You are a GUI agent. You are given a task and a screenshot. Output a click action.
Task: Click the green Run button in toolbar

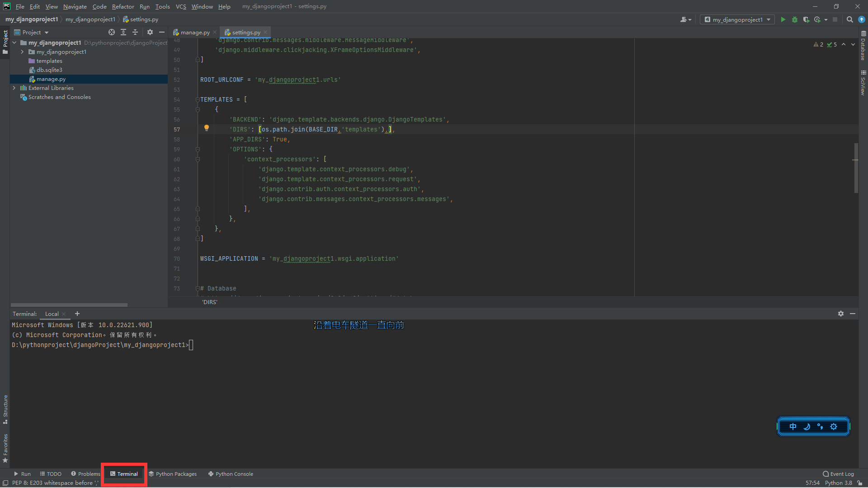pos(783,19)
